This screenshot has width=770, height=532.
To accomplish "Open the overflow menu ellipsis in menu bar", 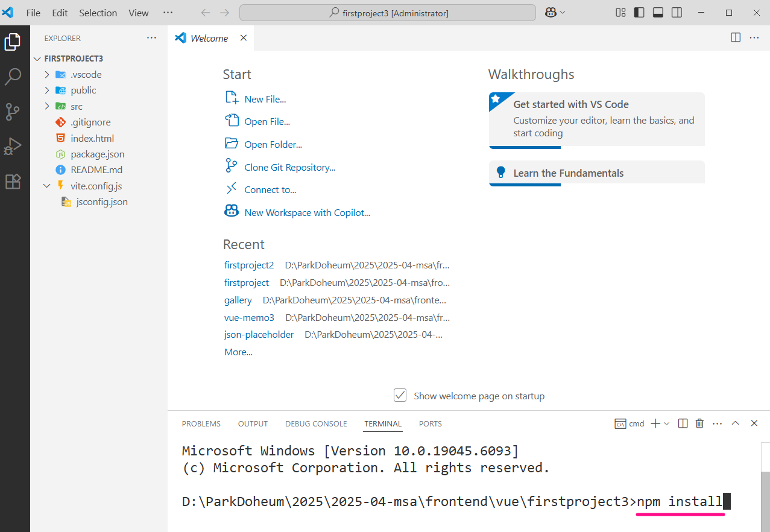I will tap(168, 13).
